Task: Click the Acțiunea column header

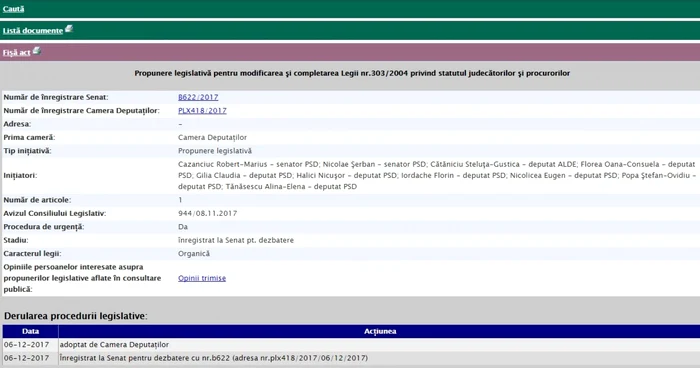Action: point(379,331)
